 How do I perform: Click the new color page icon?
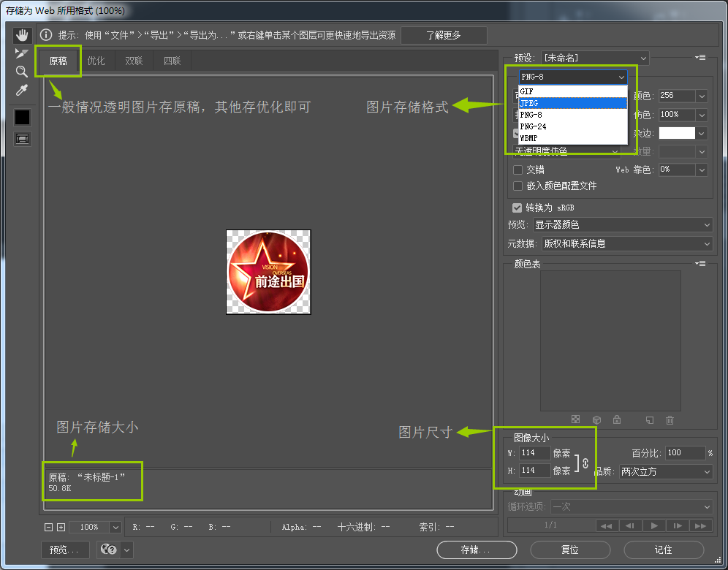(650, 420)
